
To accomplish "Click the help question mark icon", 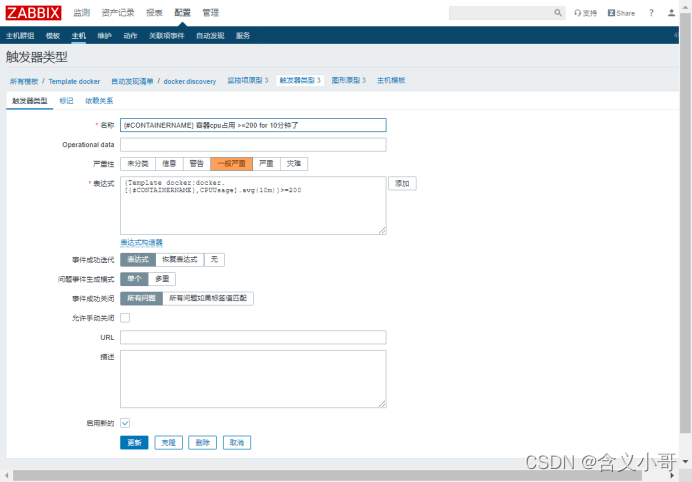I will pyautogui.click(x=651, y=13).
